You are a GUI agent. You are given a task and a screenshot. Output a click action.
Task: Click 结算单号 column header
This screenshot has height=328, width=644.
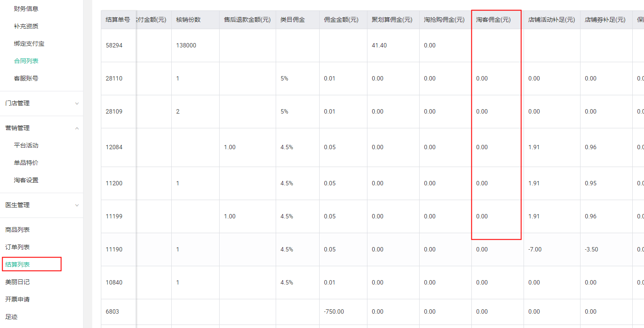point(118,20)
